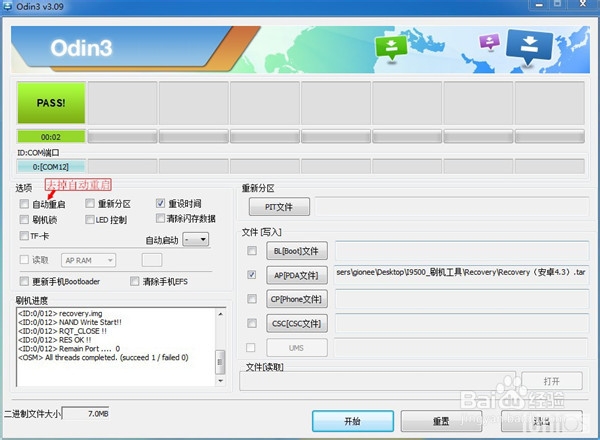Open the AP RAM dropdown
Viewport: 600px width, 440px height.
88,260
